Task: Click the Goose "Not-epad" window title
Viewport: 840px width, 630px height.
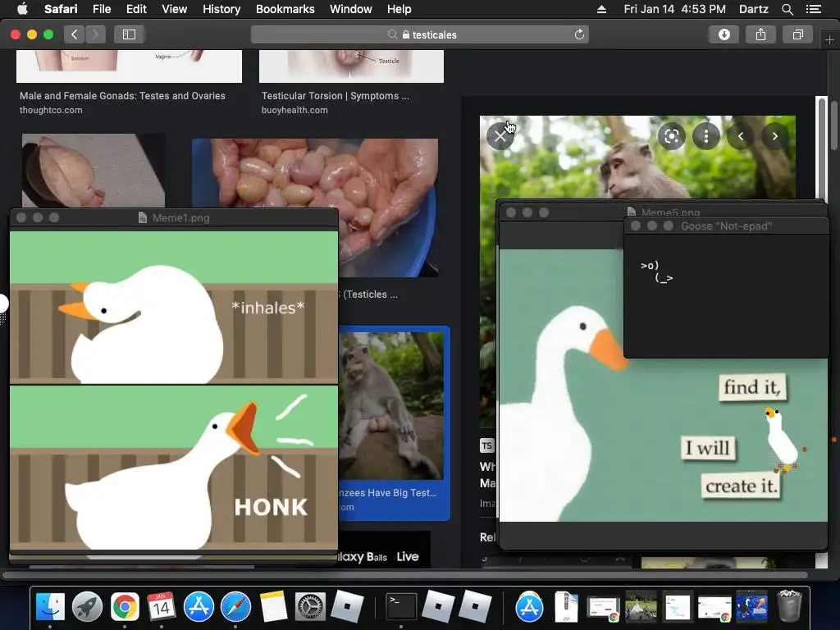Action: pos(726,226)
